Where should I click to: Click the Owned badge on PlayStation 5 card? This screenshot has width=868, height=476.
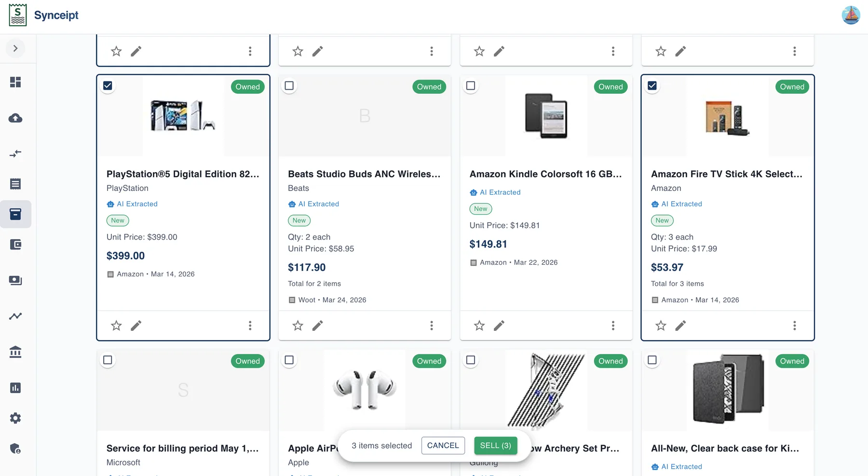247,87
